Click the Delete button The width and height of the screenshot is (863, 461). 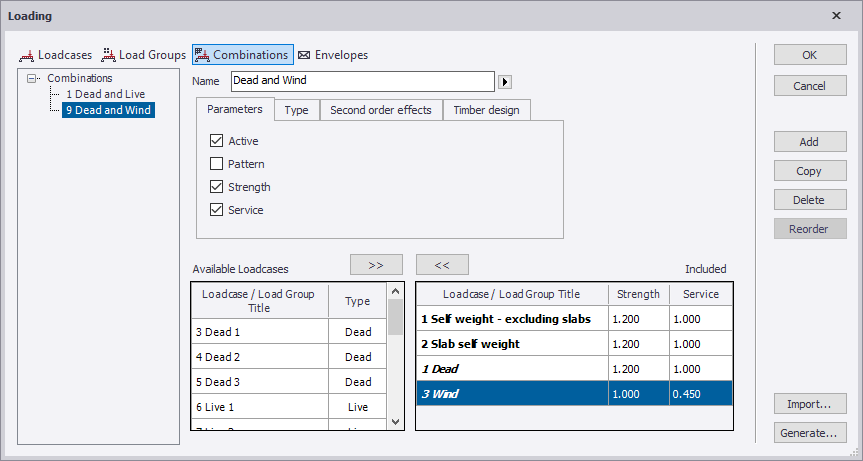(810, 200)
